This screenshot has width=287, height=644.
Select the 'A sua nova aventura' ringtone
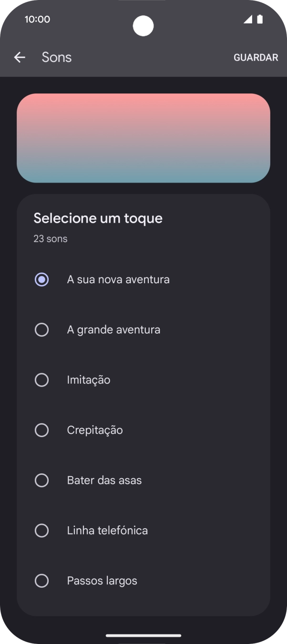(41, 279)
